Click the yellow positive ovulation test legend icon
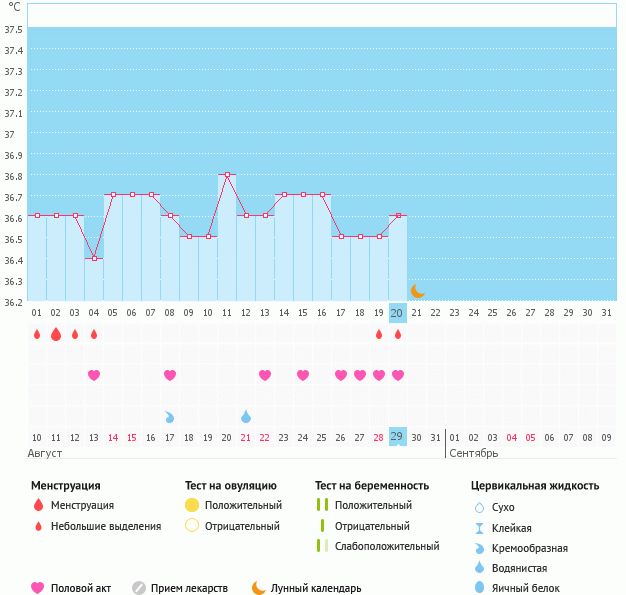The image size is (626, 595). (192, 505)
